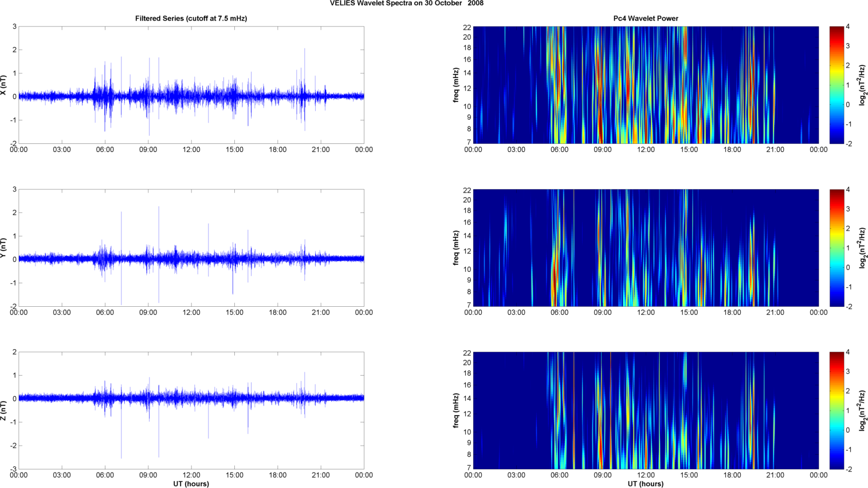Select the "Y (nT)" y-axis label
Viewport: 868px width, 488px height.
[3, 248]
